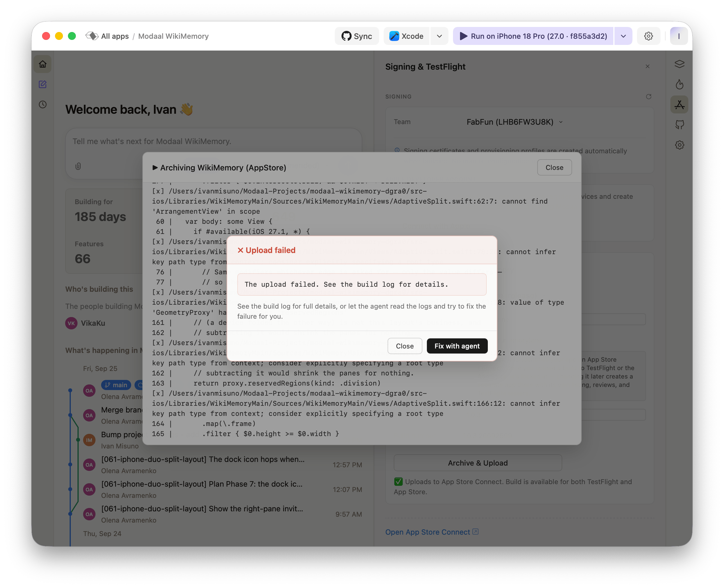Click the 12:57 PM commit timestamp

pyautogui.click(x=347, y=465)
